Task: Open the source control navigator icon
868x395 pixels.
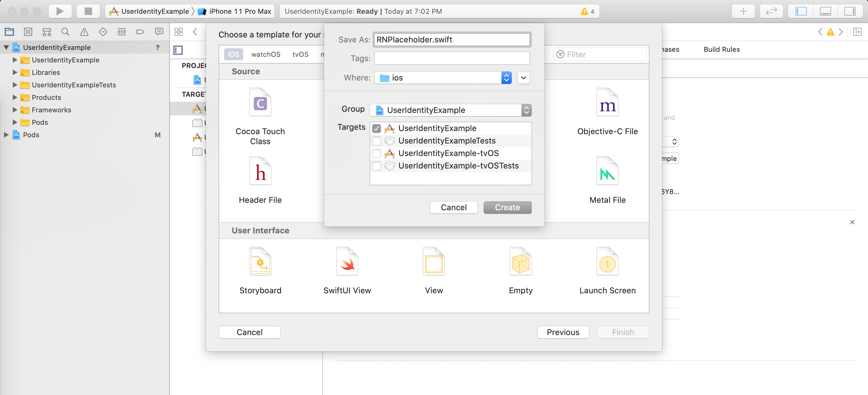Action: 28,32
